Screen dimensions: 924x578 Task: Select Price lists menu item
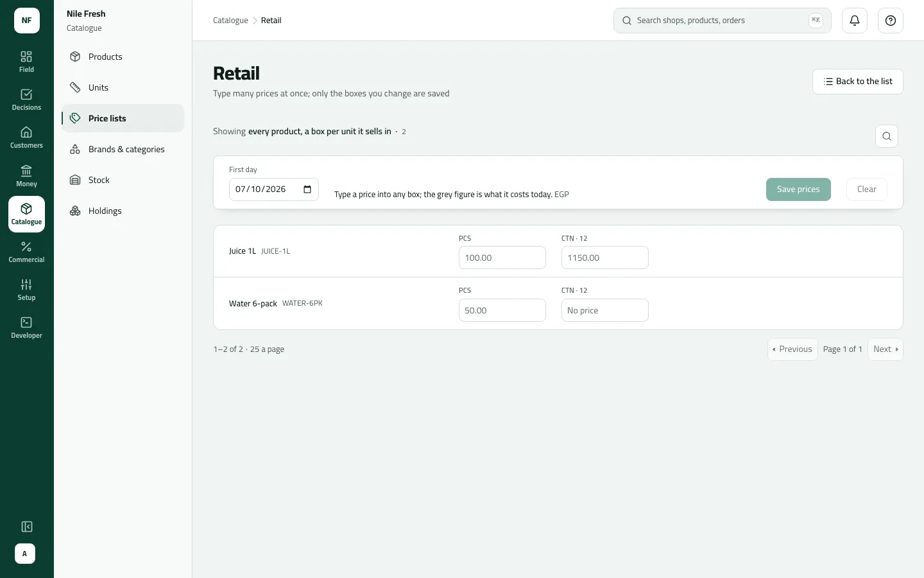point(123,118)
